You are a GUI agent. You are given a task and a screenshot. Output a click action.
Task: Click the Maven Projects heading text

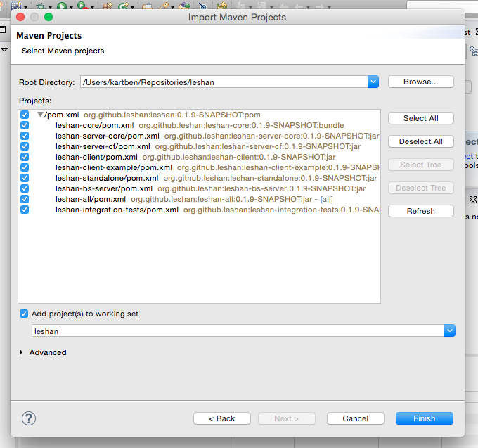[49, 36]
